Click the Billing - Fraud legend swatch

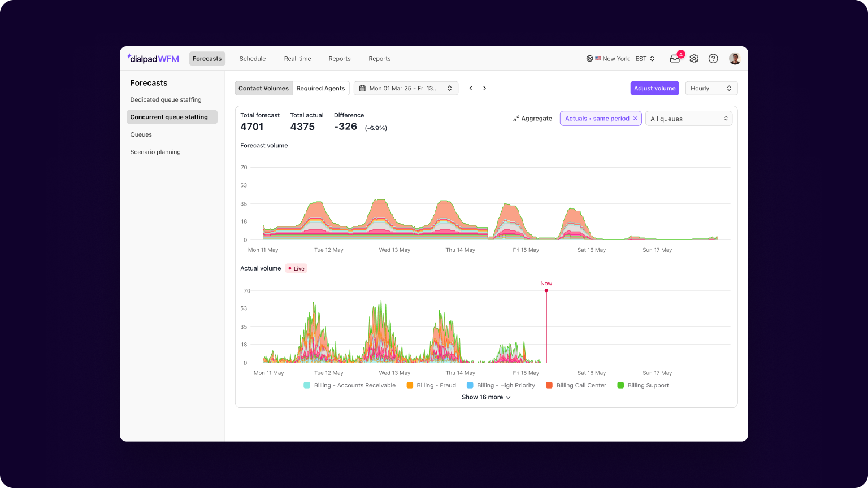pyautogui.click(x=410, y=385)
